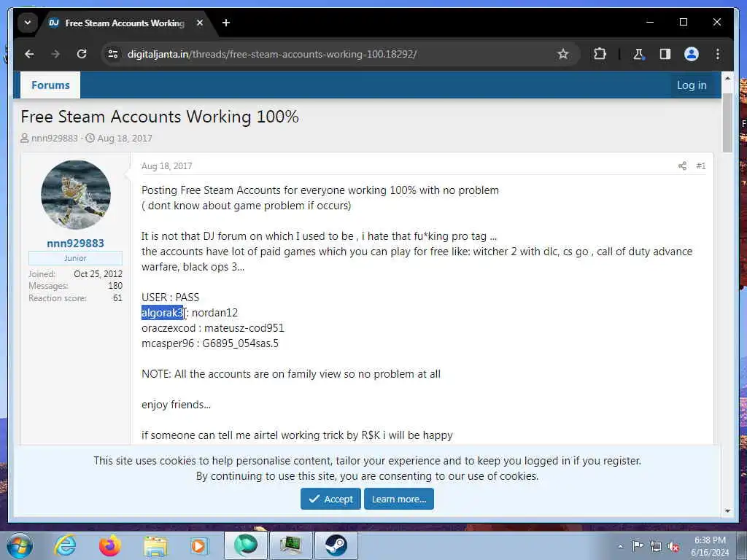Open Windows Media Player taskbar icon
The image size is (747, 560).
[199, 545]
